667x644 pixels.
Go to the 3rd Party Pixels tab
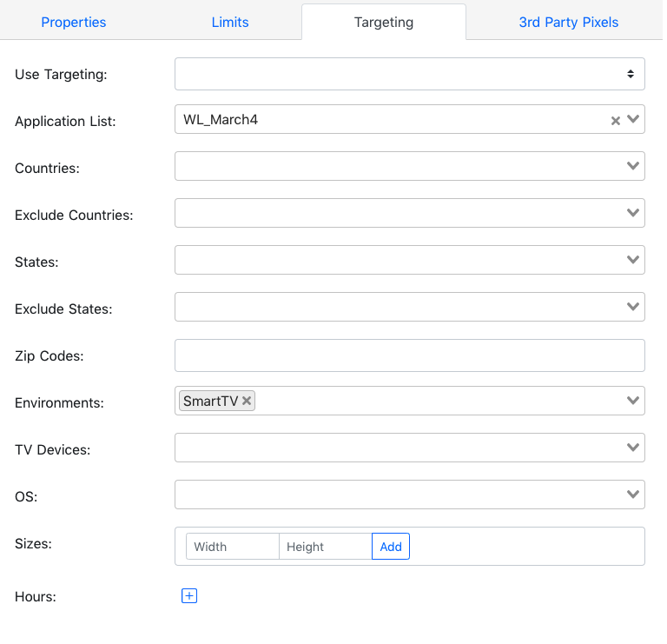tap(568, 22)
